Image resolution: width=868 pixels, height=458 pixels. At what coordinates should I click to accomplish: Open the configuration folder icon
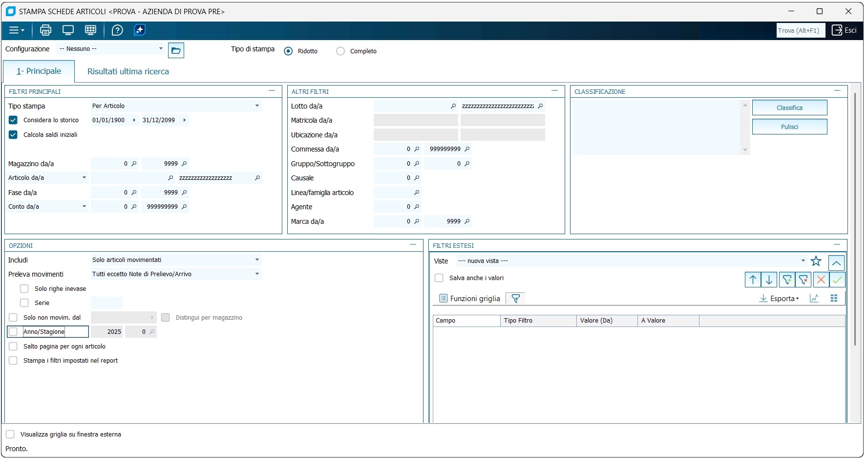[176, 50]
